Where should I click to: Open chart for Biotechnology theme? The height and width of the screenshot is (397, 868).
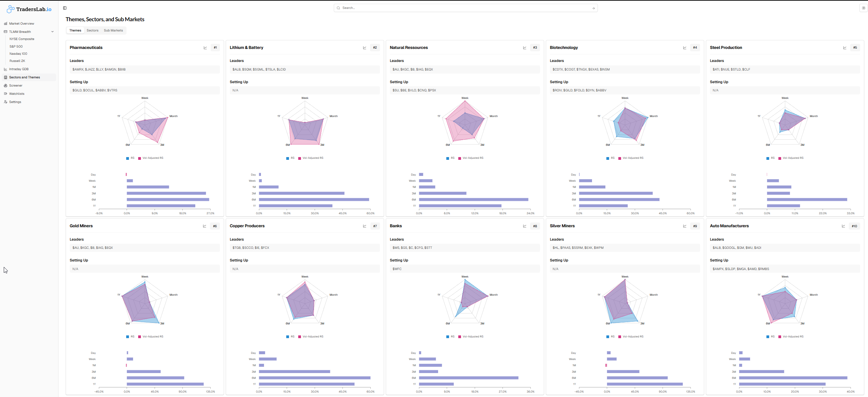click(685, 48)
